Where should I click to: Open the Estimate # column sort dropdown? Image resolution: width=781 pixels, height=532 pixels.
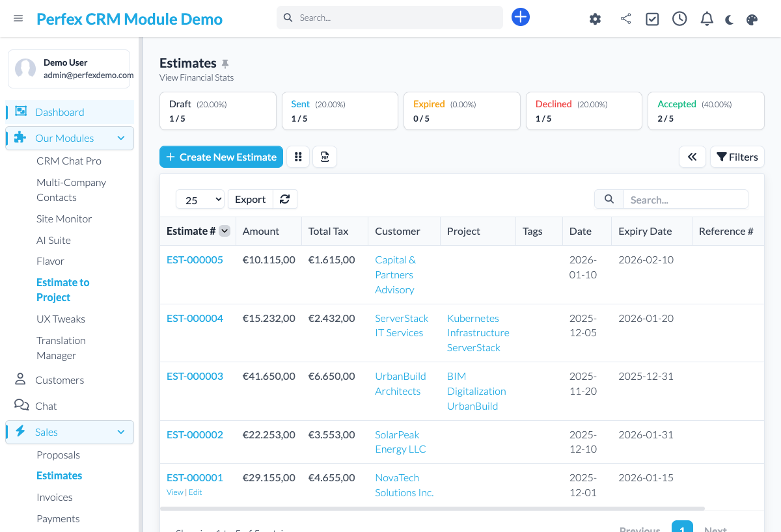(x=224, y=231)
